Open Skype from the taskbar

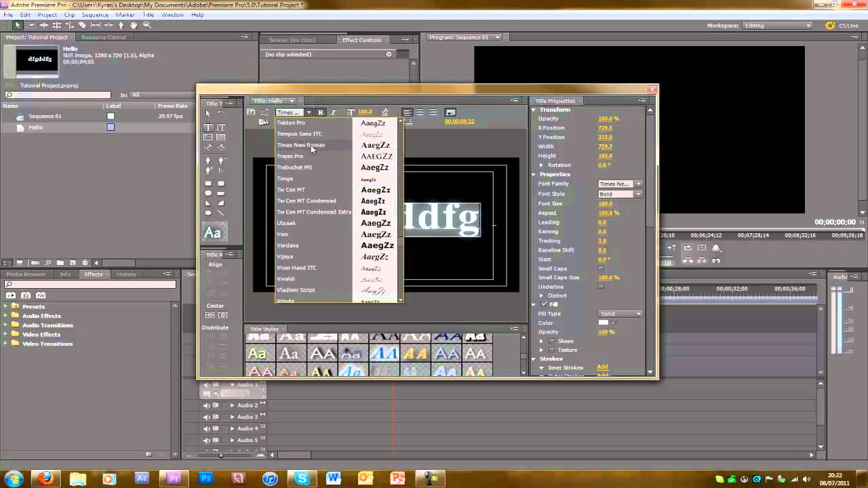[302, 479]
